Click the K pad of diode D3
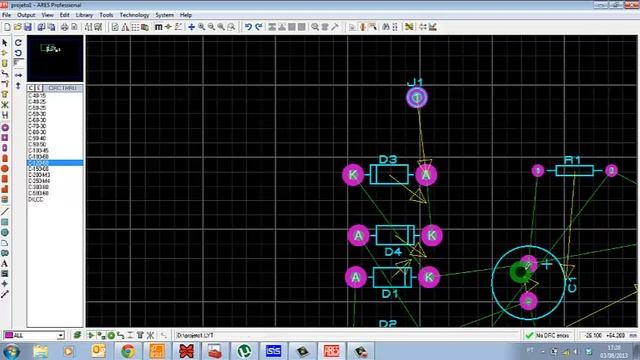 tap(353, 175)
